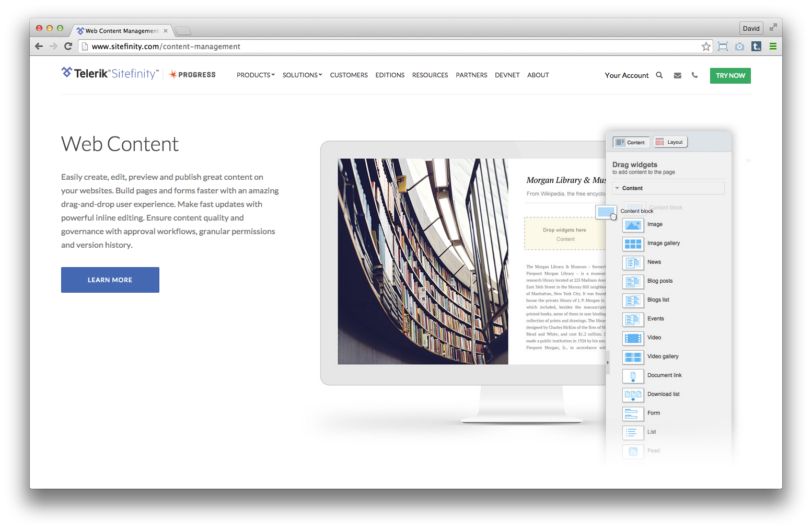The image size is (812, 530).
Task: Click the David profile button
Action: tap(751, 28)
